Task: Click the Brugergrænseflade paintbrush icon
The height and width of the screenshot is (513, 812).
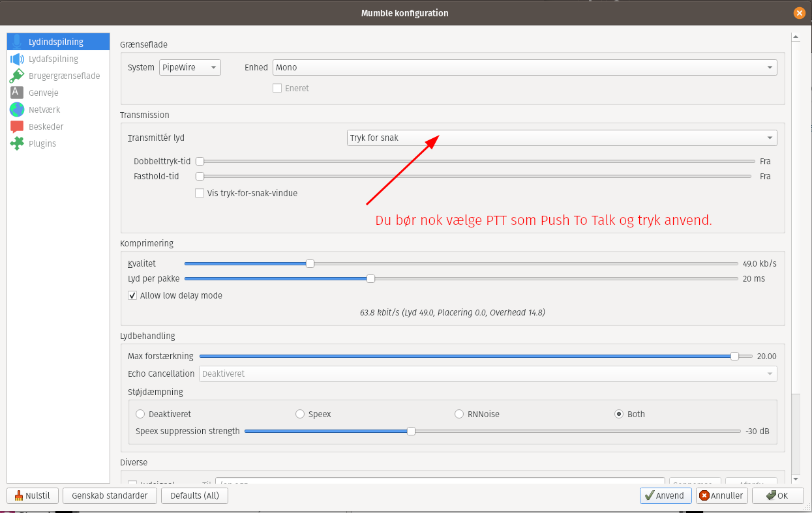Action: (x=17, y=76)
